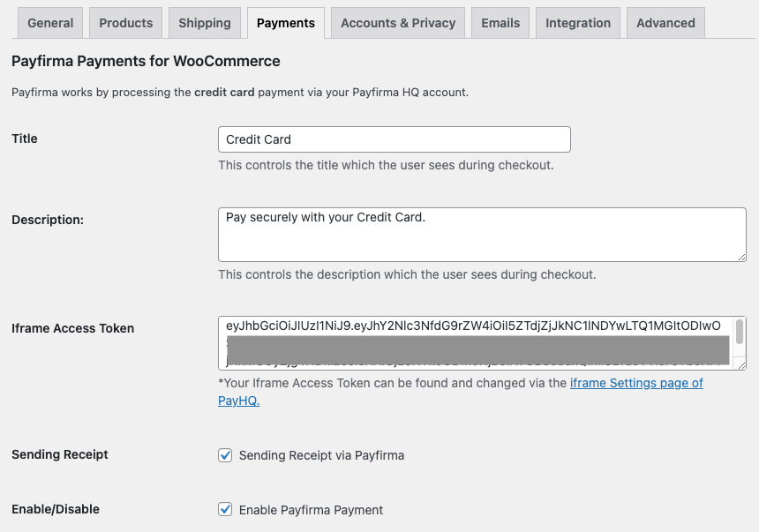Click the Iframe Access Token label

72,328
